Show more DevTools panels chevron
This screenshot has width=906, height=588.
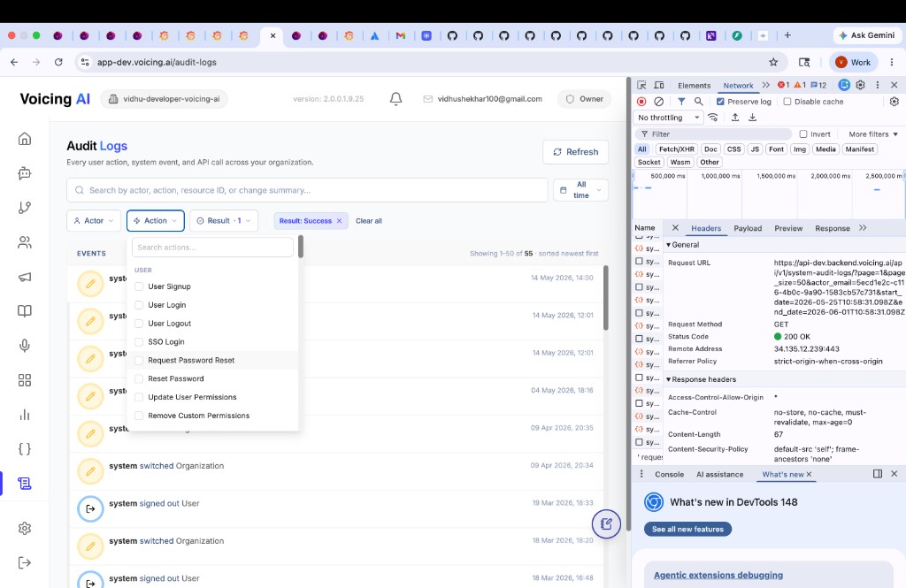(x=765, y=85)
